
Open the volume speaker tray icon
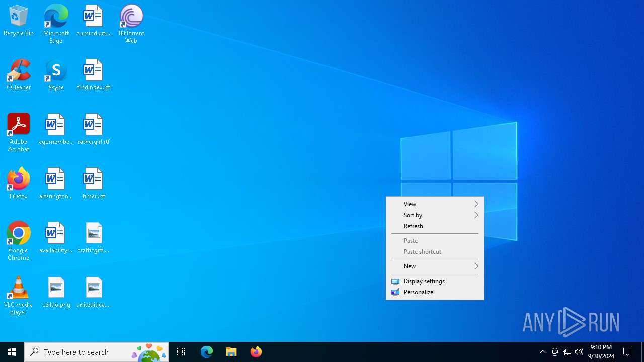579,352
